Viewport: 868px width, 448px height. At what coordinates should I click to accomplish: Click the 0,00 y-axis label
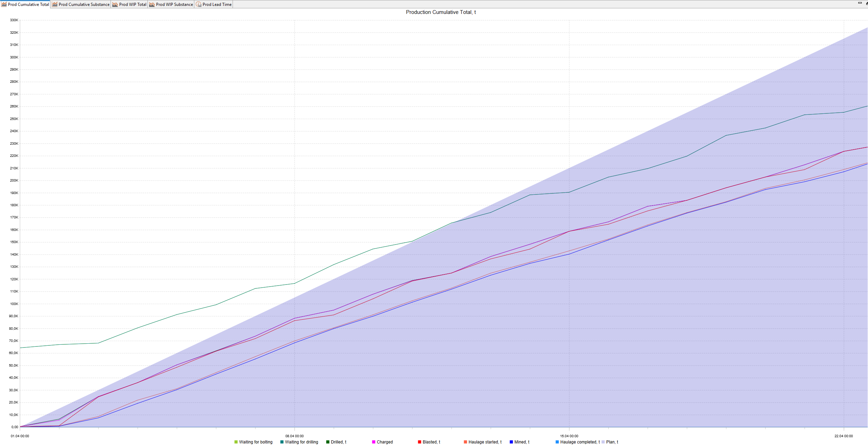pyautogui.click(x=15, y=427)
